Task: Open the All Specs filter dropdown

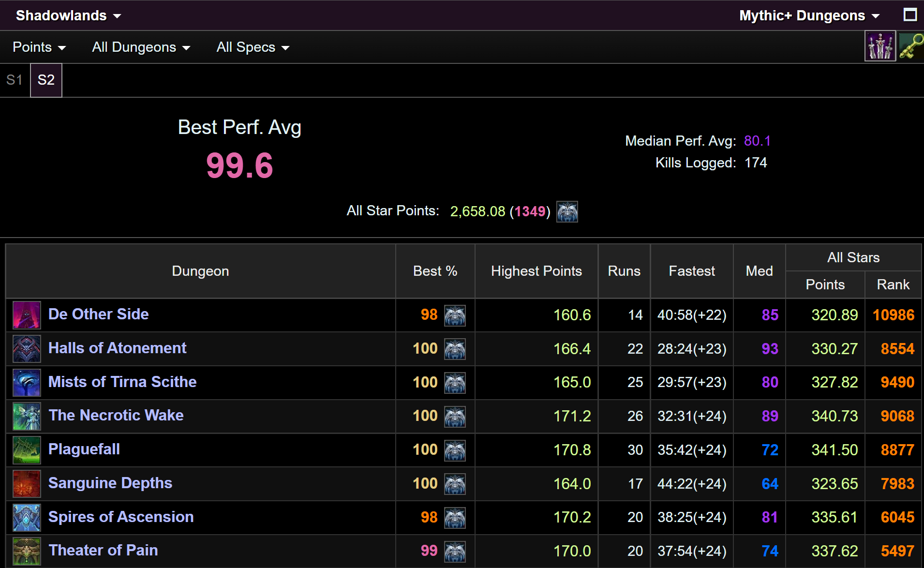Action: (x=253, y=47)
